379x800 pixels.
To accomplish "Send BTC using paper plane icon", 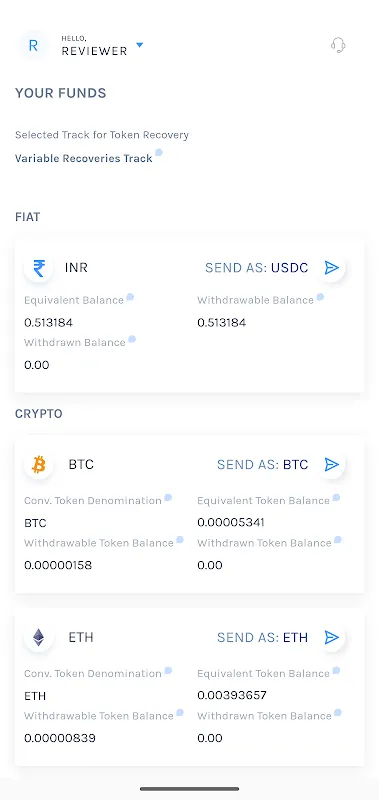I will click(332, 464).
